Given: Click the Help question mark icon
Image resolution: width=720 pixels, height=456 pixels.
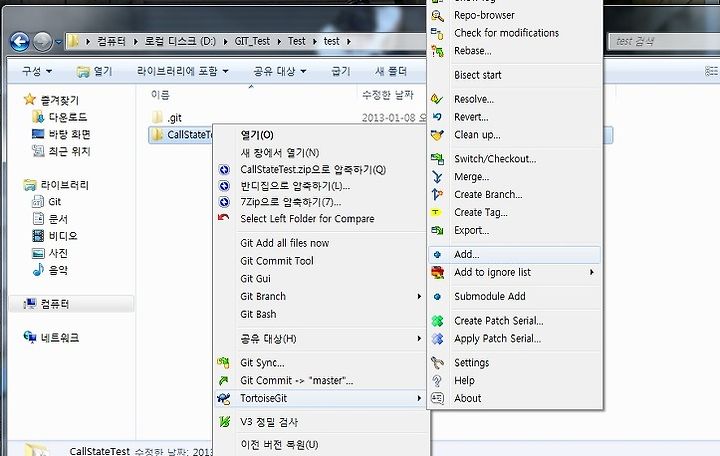Looking at the screenshot, I should (x=437, y=381).
